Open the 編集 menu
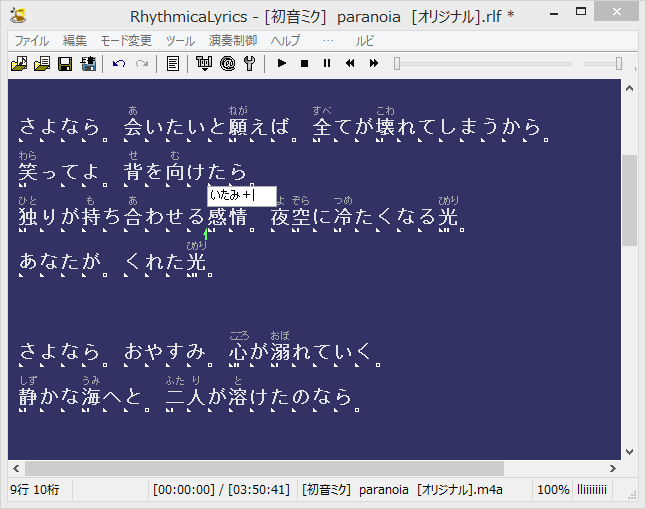The height and width of the screenshot is (509, 646). [75, 41]
